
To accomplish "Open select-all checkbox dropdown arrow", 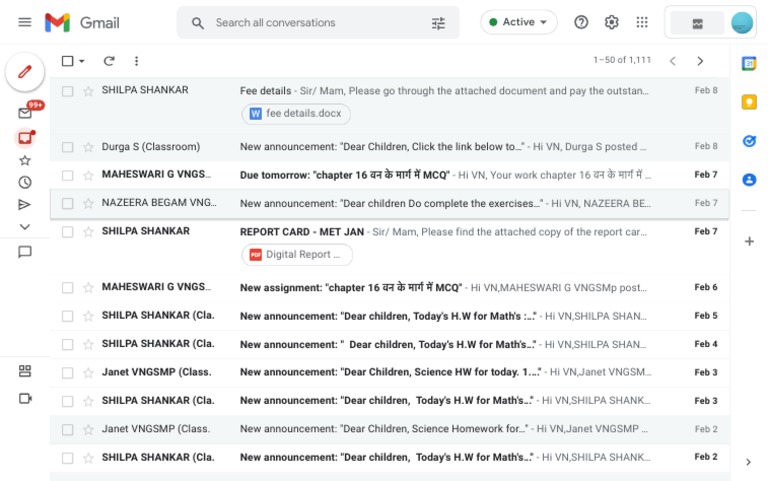I will point(82,62).
